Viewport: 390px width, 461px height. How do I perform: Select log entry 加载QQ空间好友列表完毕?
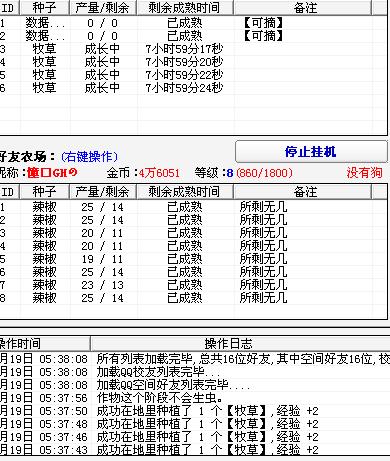[195, 385]
